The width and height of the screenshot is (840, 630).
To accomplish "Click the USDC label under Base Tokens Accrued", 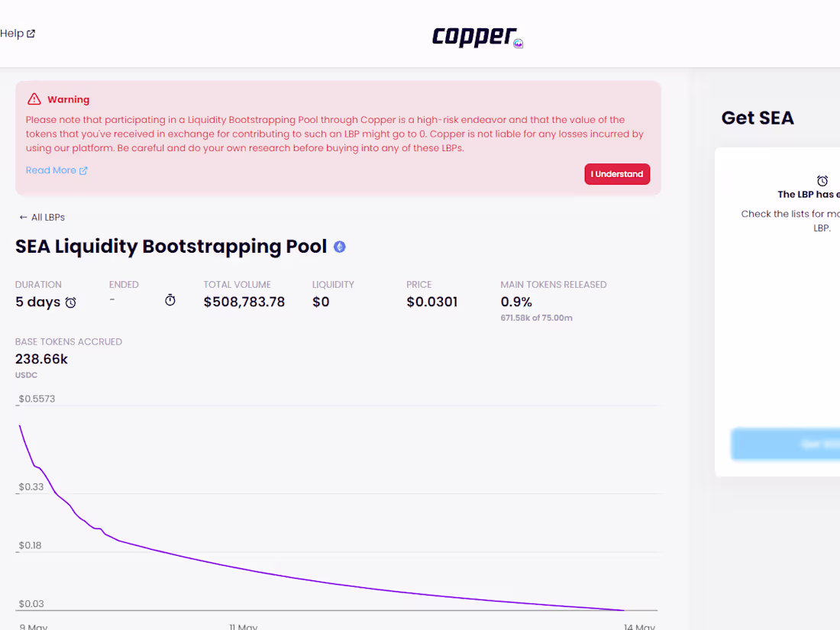I will (26, 375).
